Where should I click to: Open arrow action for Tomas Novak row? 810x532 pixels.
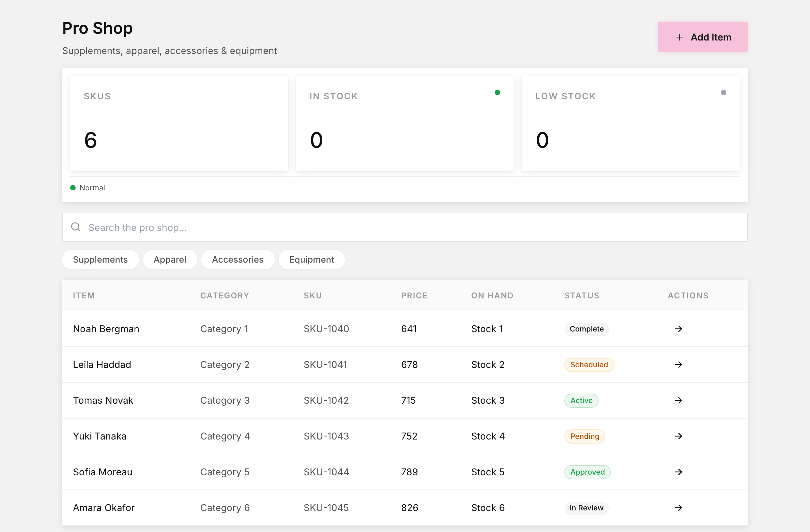coord(678,400)
